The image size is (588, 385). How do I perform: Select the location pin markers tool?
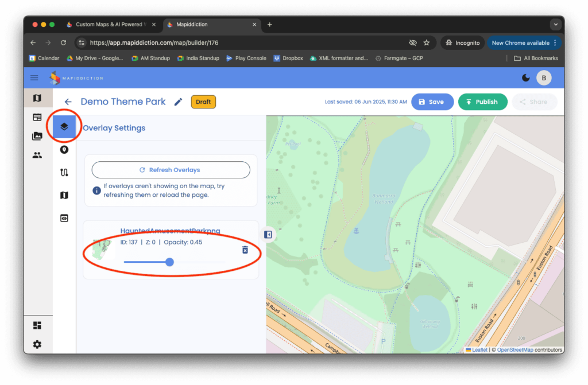pos(64,150)
